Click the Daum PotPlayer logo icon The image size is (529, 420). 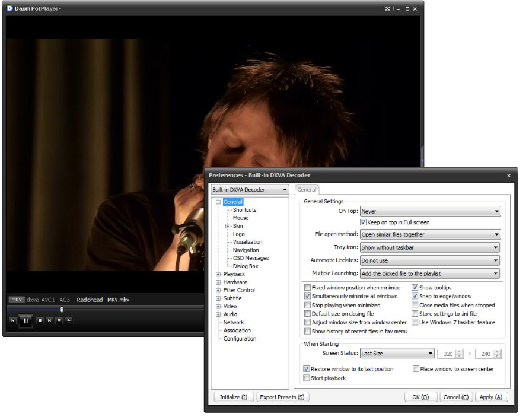(9, 8)
